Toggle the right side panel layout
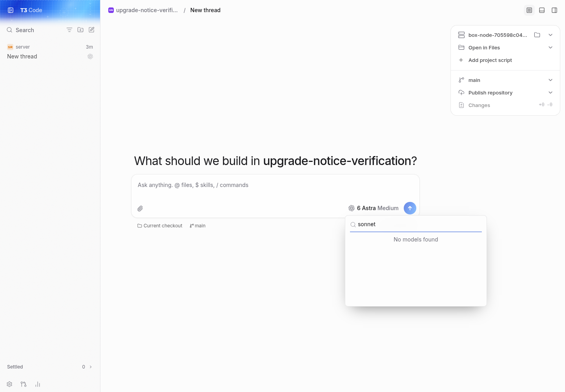565x392 pixels. 554,10
